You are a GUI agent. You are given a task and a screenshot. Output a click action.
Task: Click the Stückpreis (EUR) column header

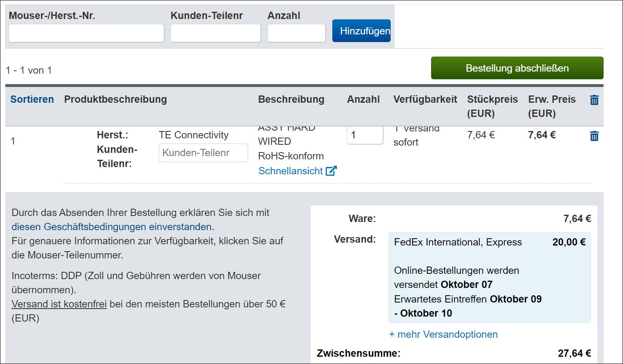coord(492,106)
